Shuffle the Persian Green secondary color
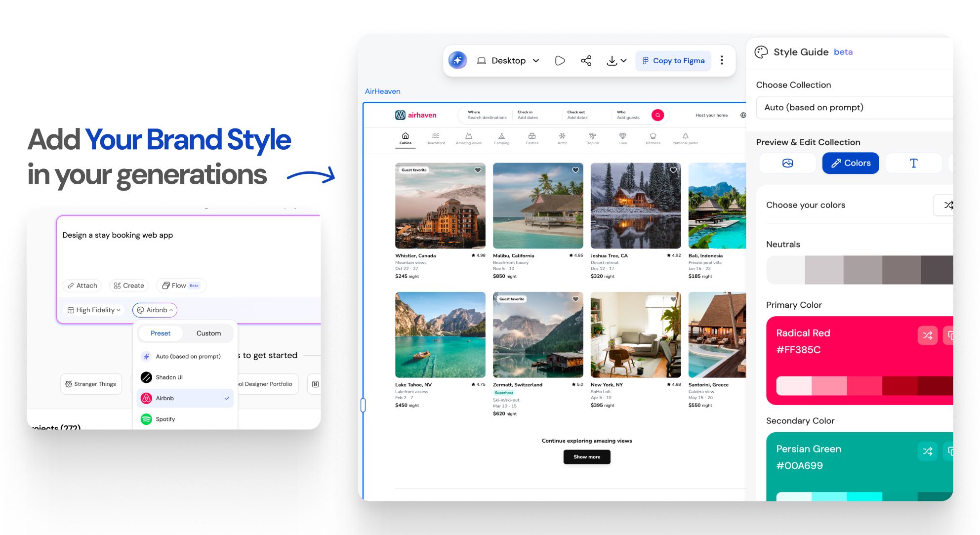980x535 pixels. [927, 451]
